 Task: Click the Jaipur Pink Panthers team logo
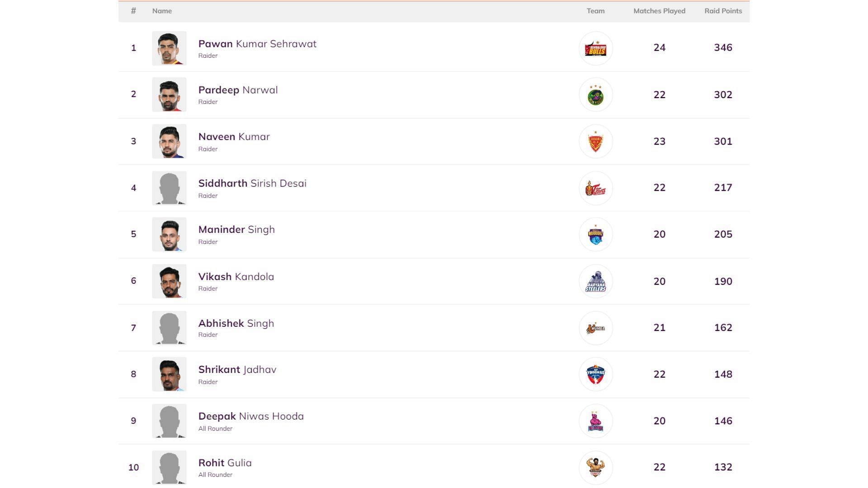coord(595,421)
